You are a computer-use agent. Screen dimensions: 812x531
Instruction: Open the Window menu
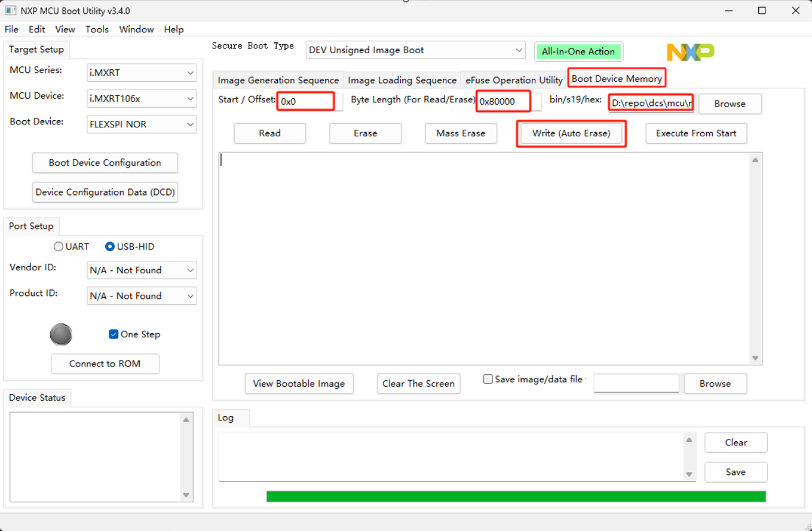pyautogui.click(x=136, y=29)
